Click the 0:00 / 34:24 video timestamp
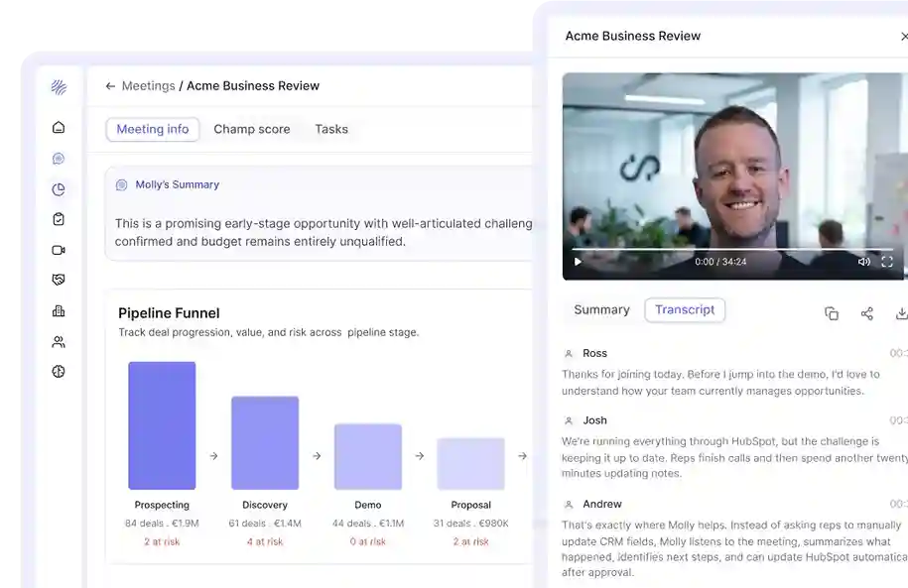Viewport: 908px width, 588px height. [x=720, y=262]
